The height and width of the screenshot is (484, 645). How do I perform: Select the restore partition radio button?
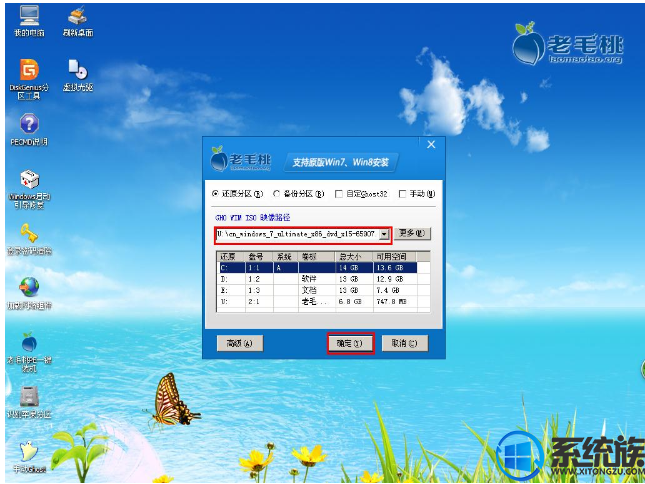(215, 193)
